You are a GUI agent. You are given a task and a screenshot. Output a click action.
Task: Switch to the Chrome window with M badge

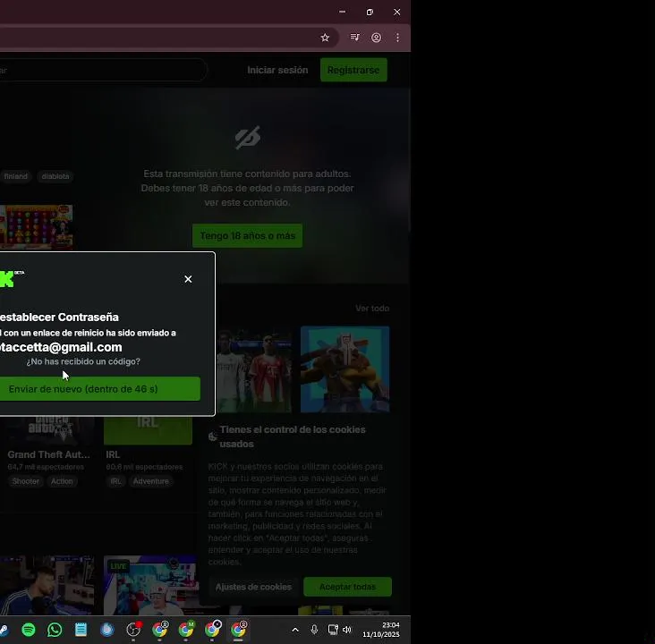[x=186, y=630]
